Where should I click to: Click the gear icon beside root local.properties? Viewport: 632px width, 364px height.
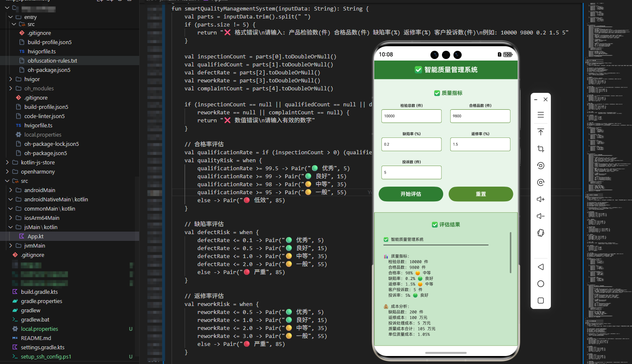point(15,329)
